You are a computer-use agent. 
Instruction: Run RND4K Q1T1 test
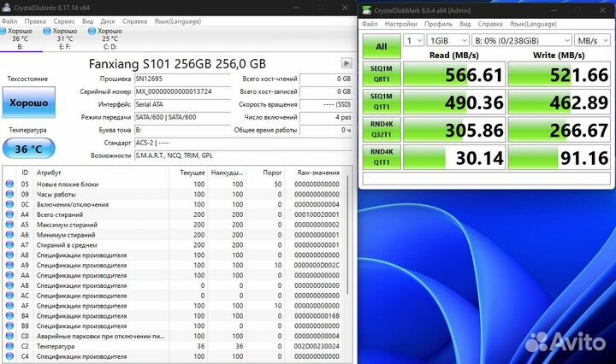382,157
